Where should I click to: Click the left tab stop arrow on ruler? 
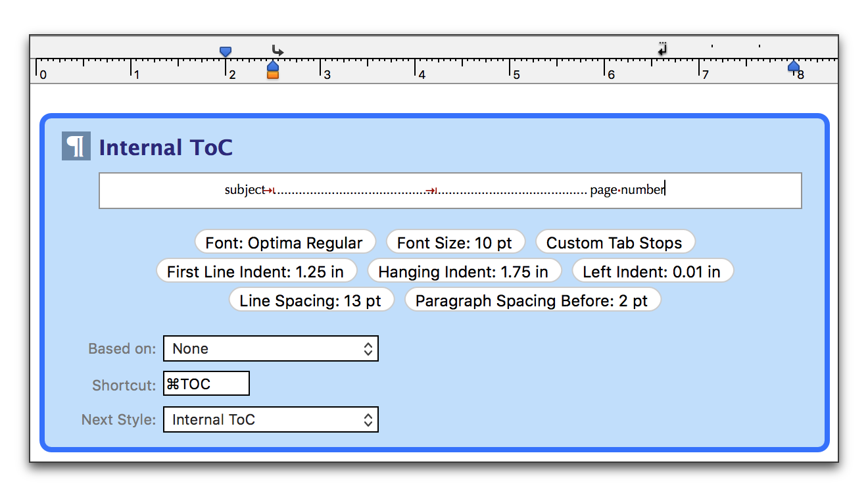pyautogui.click(x=278, y=50)
